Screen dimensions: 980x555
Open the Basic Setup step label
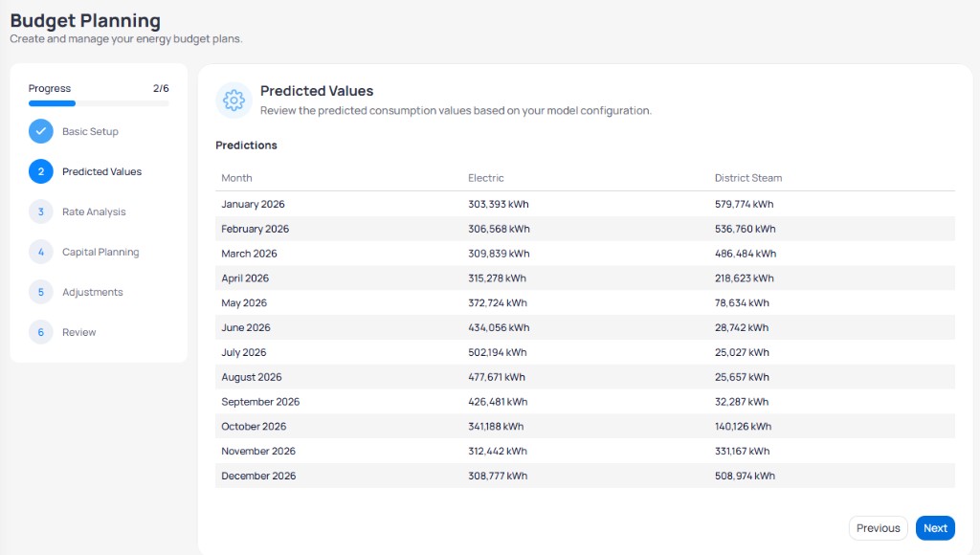coord(90,131)
